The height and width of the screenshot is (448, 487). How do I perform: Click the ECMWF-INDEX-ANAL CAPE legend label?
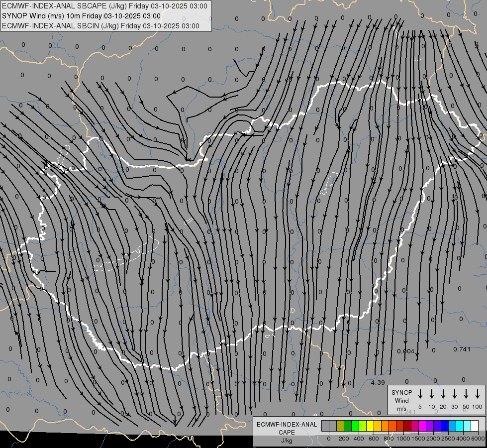287,428
